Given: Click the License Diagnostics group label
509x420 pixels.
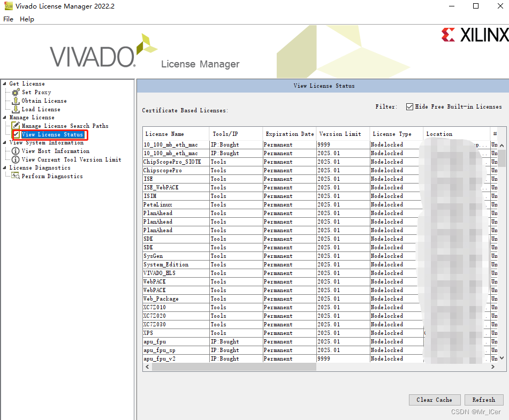Looking at the screenshot, I should pyautogui.click(x=40, y=168).
